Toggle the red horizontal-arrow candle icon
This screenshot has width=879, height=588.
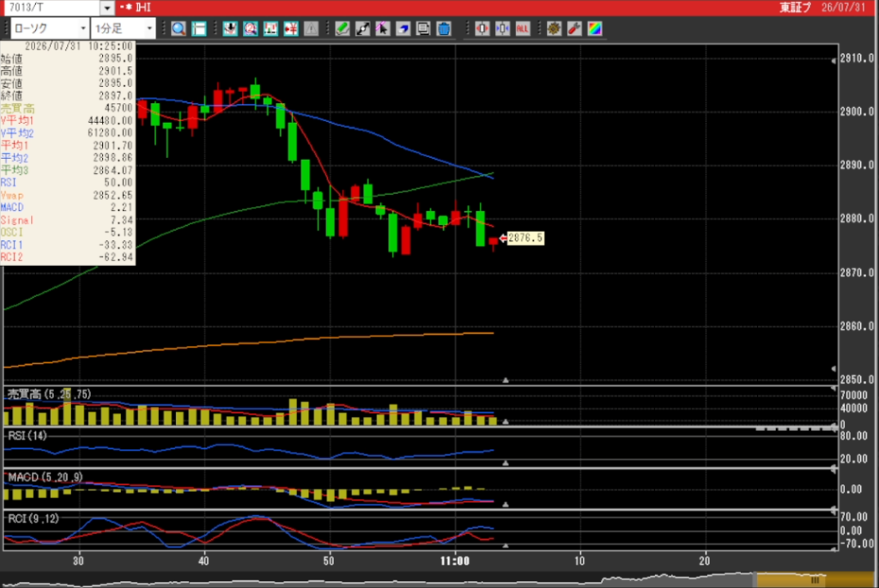coord(482,28)
